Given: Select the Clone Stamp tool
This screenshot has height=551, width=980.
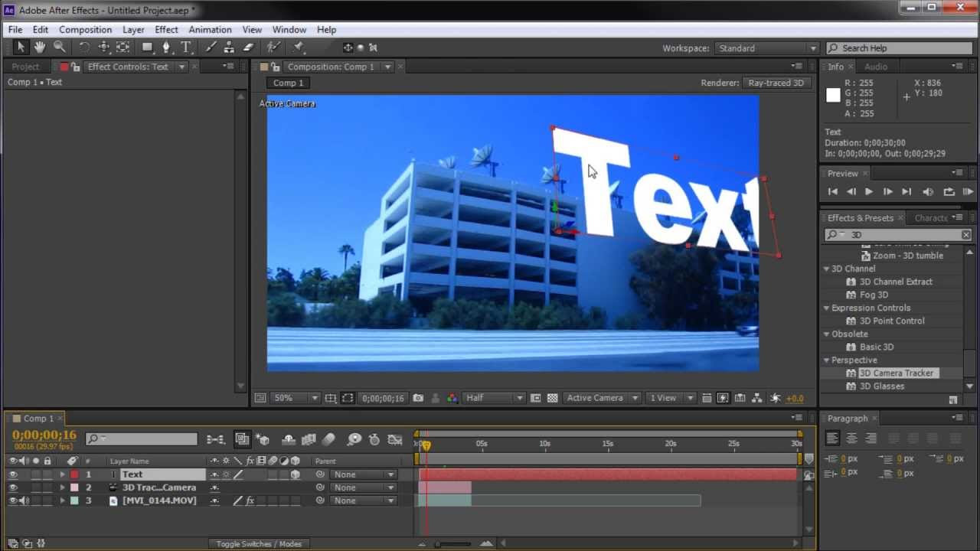Looking at the screenshot, I should [x=229, y=47].
